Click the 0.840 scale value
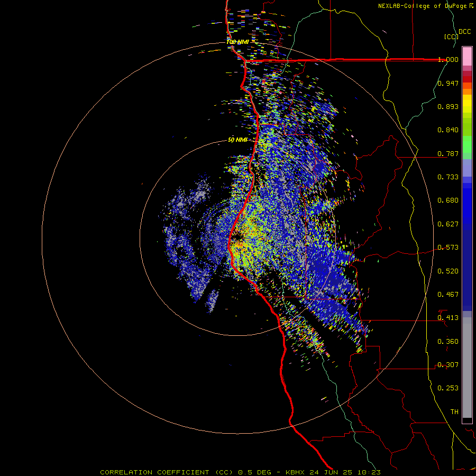The height and width of the screenshot is (476, 476). pyautogui.click(x=448, y=130)
